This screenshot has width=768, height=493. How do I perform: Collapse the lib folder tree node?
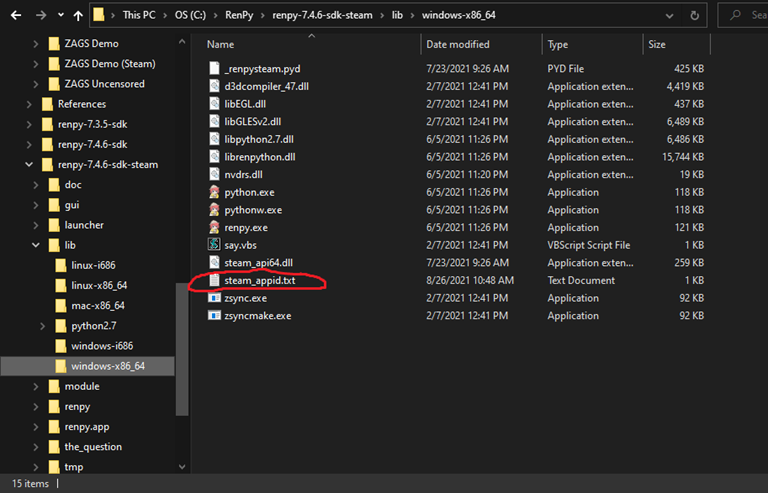coord(37,245)
